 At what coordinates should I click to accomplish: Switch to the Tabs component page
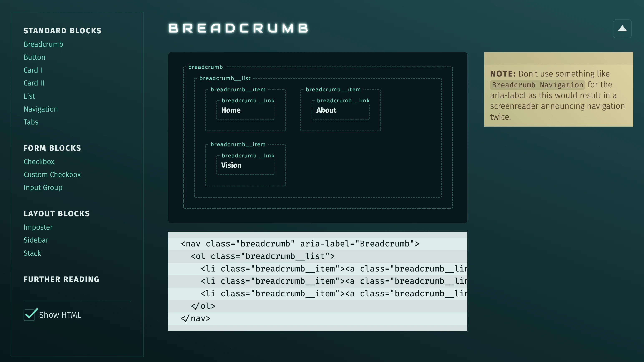pyautogui.click(x=31, y=122)
